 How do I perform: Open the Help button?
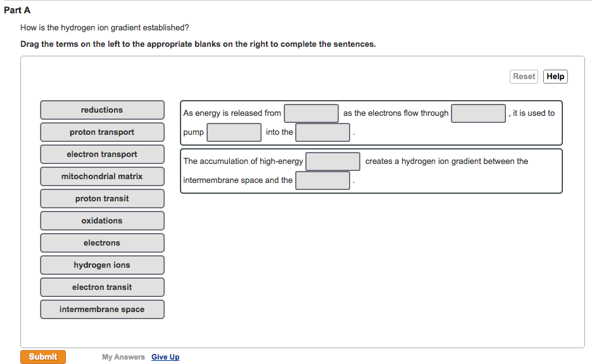(555, 77)
